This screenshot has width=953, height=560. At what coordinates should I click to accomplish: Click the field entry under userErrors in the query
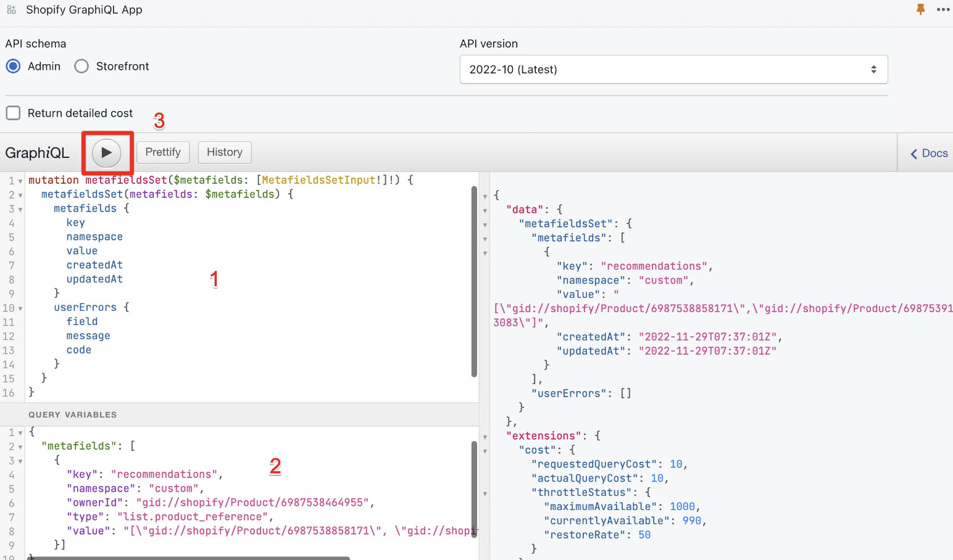82,321
